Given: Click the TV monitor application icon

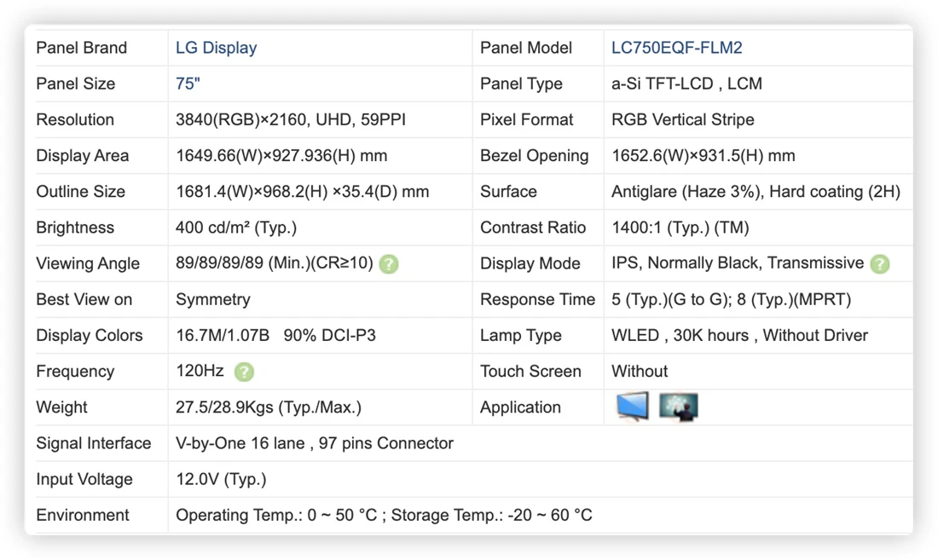Looking at the screenshot, I should (x=633, y=407).
